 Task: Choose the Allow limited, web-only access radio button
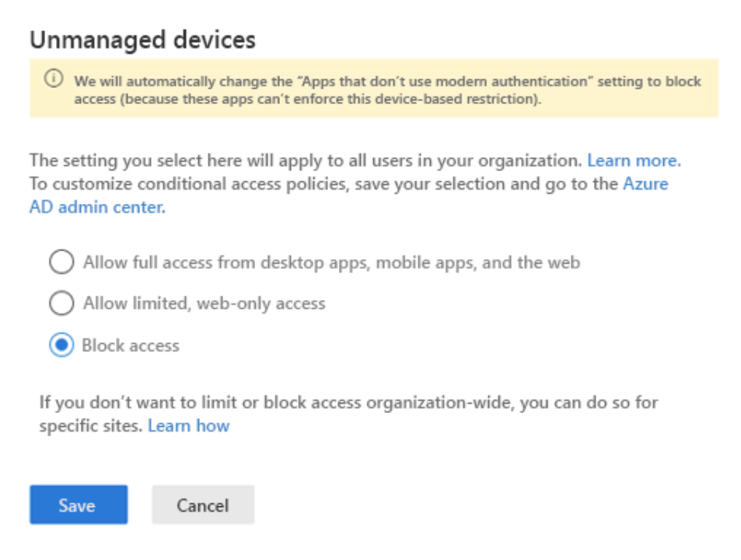coord(61,303)
